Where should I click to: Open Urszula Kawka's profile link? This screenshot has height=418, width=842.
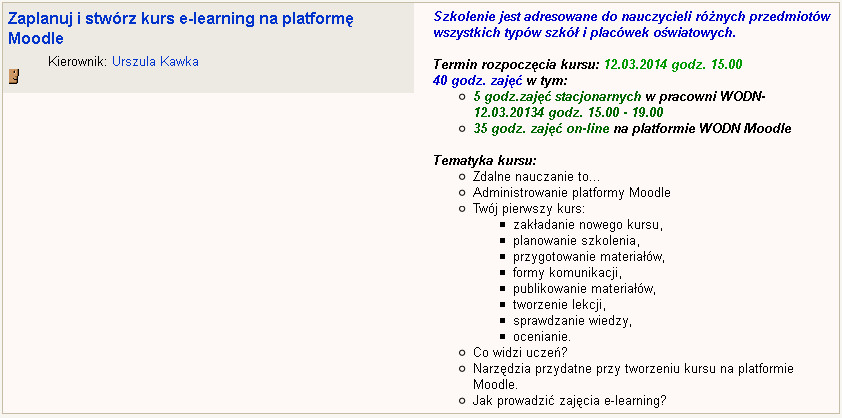[155, 62]
